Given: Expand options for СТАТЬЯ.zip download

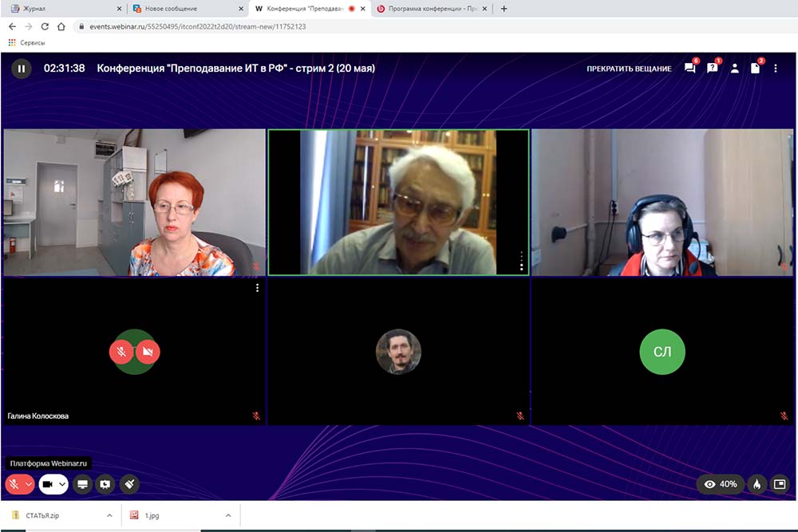Looking at the screenshot, I should click(109, 516).
